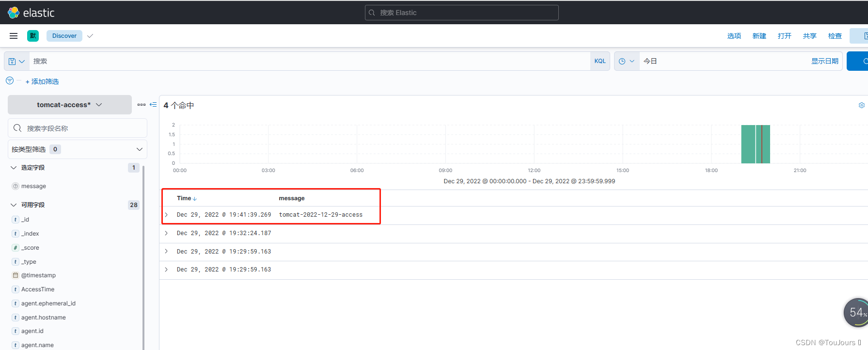The width and height of the screenshot is (868, 350).
Task: Click 共享 in the top menu
Action: [x=809, y=36]
